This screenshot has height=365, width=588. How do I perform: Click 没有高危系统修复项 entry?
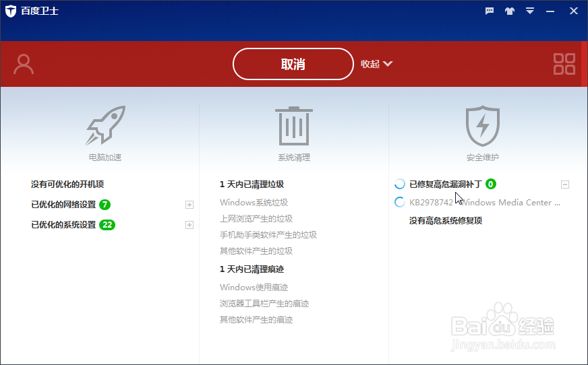[446, 220]
